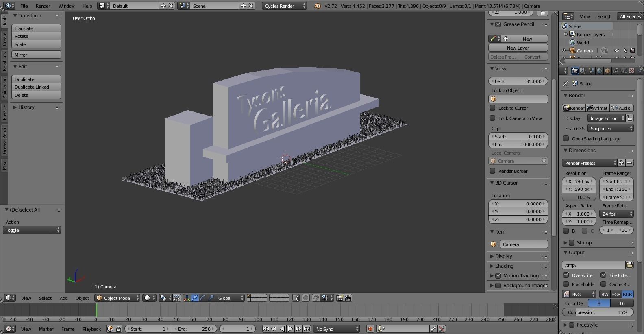Open the Object Mode selector dropdown
This screenshot has height=334, width=644.
117,298
